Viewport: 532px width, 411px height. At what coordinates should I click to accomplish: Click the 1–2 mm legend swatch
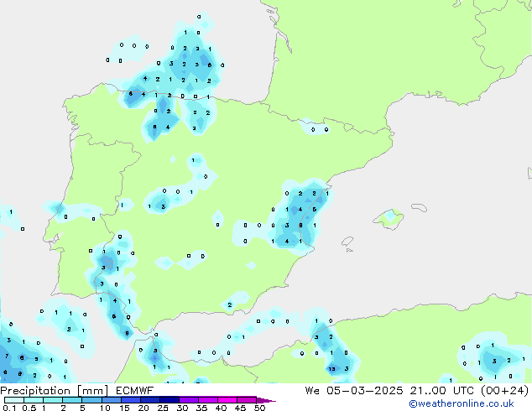coord(53,400)
